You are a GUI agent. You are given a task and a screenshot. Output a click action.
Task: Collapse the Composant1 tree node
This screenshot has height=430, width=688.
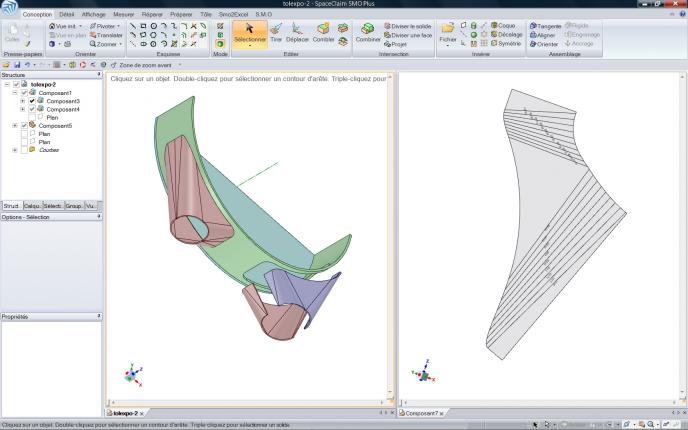15,93
